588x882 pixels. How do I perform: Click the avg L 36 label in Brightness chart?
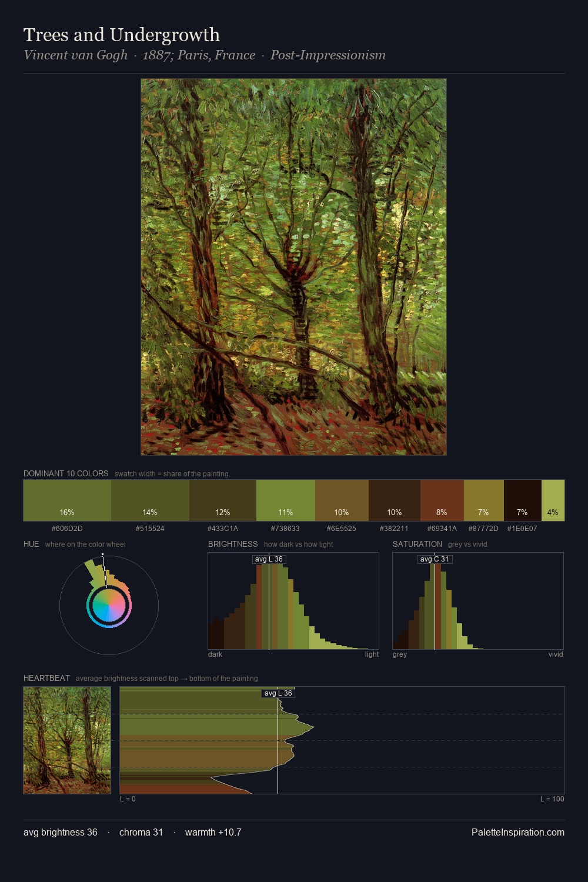(269, 559)
